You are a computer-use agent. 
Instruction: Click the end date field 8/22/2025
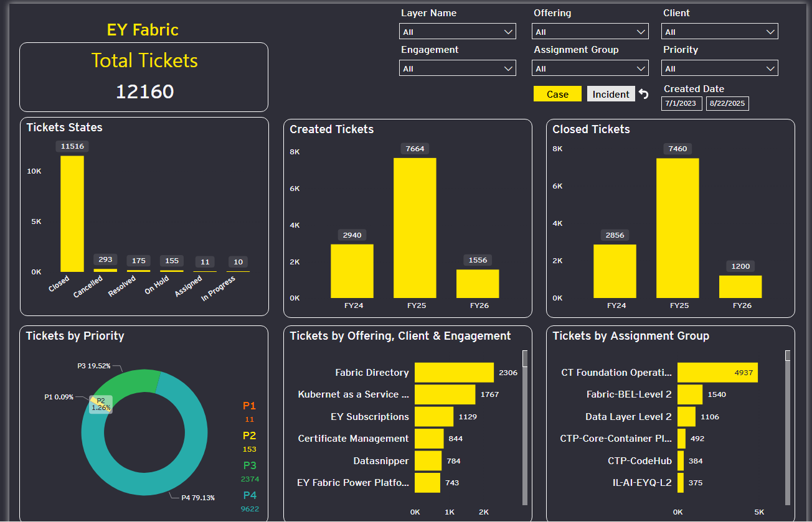(x=727, y=104)
